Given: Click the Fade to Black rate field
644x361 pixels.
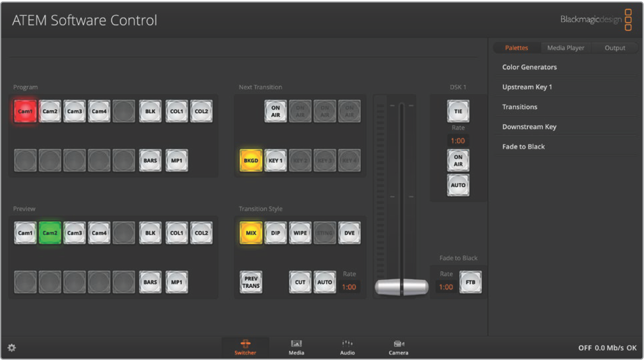Looking at the screenshot, I should tap(446, 287).
